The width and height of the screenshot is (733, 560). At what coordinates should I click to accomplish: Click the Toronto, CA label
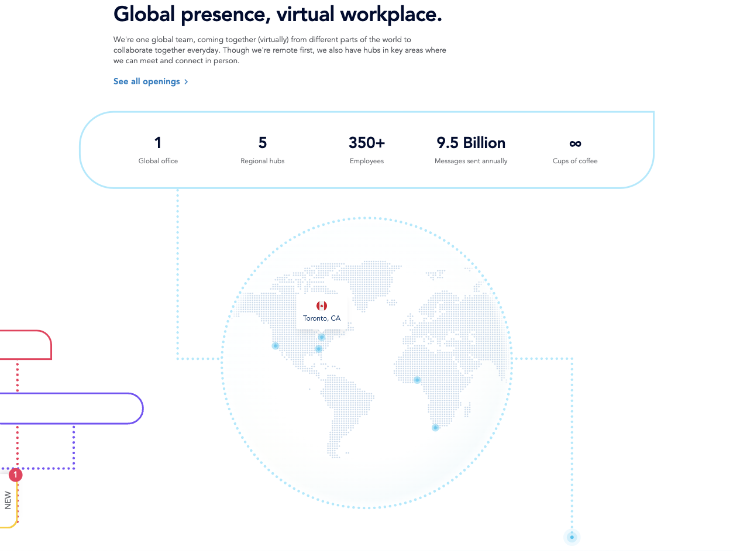click(322, 318)
